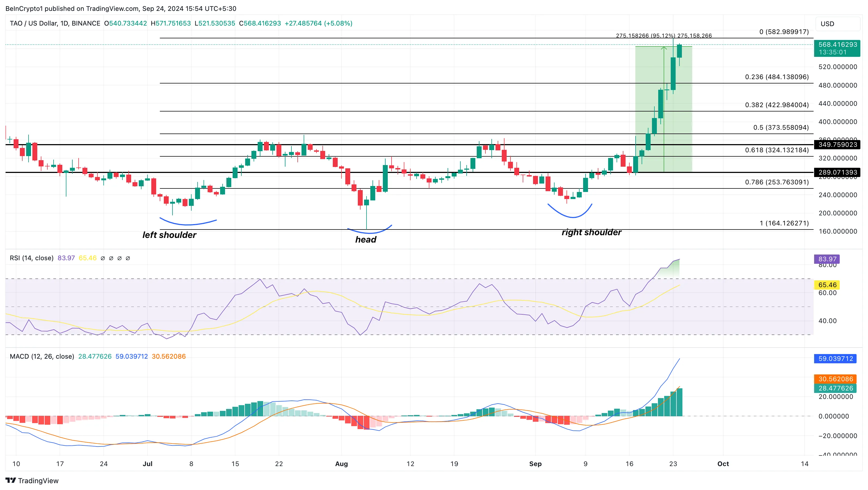Click the TradingView text link at bottom
Image resolution: width=868 pixels, height=490 pixels.
pyautogui.click(x=38, y=480)
